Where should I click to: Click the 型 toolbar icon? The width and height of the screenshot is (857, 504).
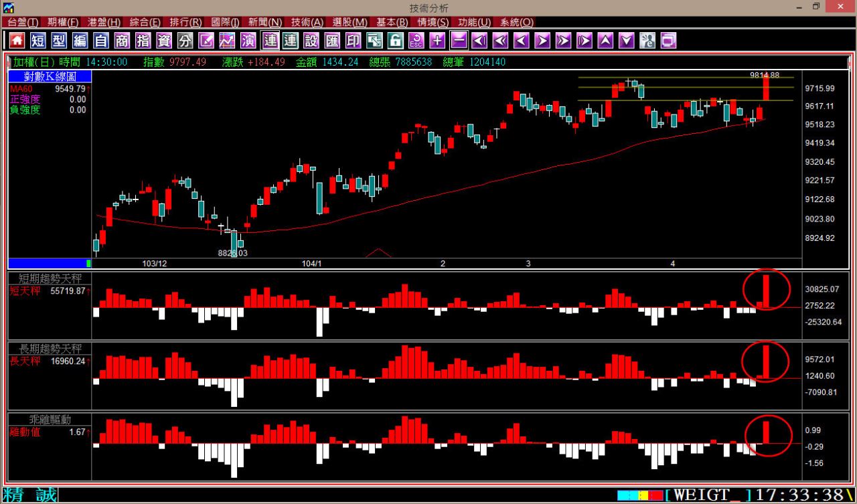[59, 41]
